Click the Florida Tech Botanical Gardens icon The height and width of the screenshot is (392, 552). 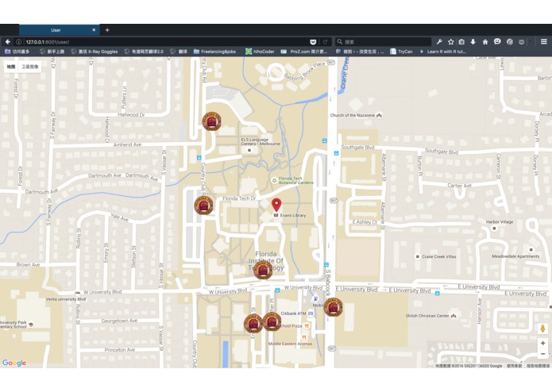274,180
